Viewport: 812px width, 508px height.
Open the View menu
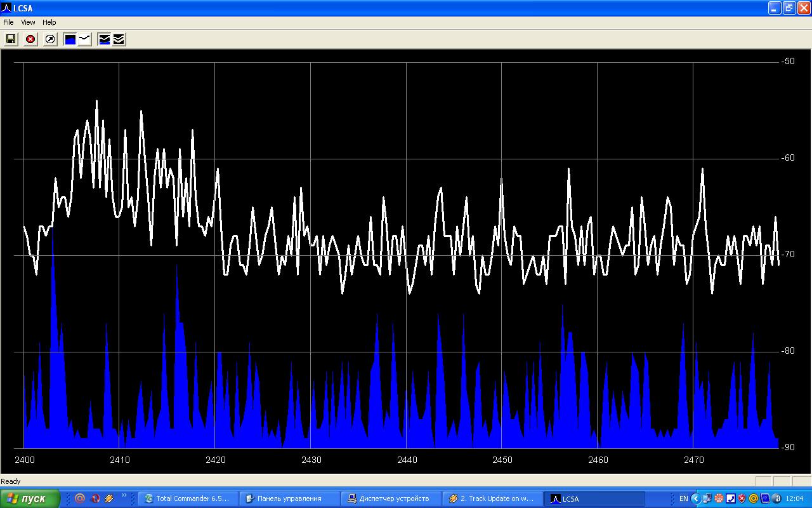28,22
